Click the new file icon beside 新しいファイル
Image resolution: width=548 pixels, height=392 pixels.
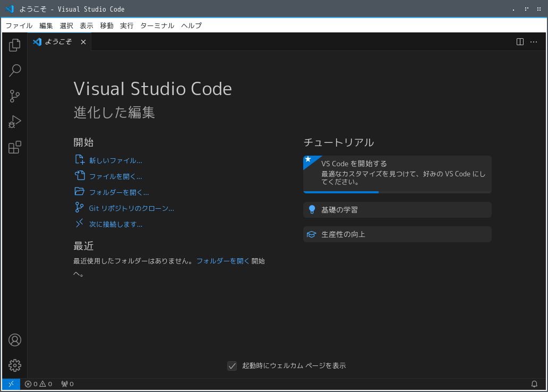pos(80,159)
